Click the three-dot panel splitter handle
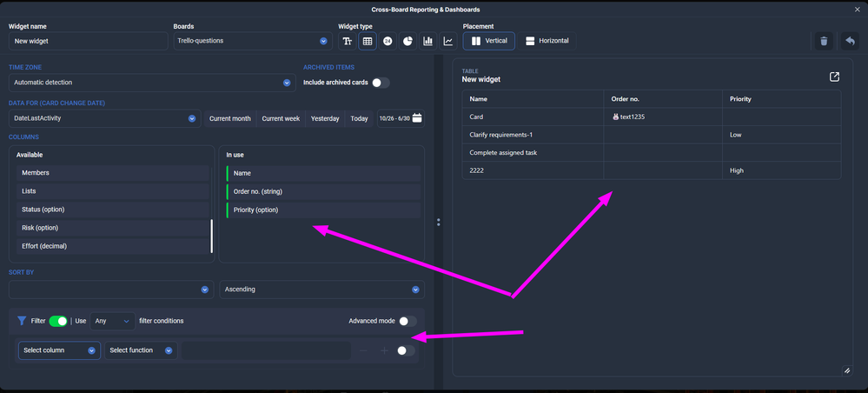 point(439,222)
